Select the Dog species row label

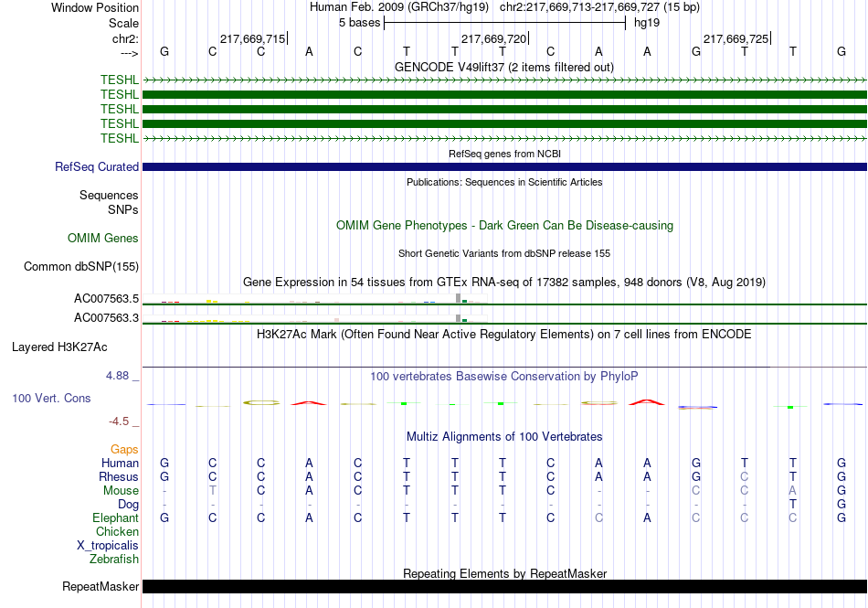pos(128,505)
